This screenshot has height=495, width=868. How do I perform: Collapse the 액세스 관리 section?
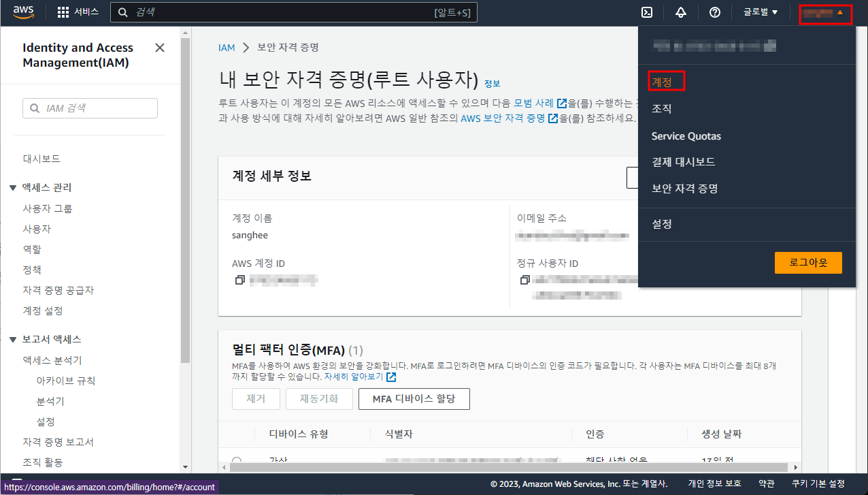tap(13, 188)
